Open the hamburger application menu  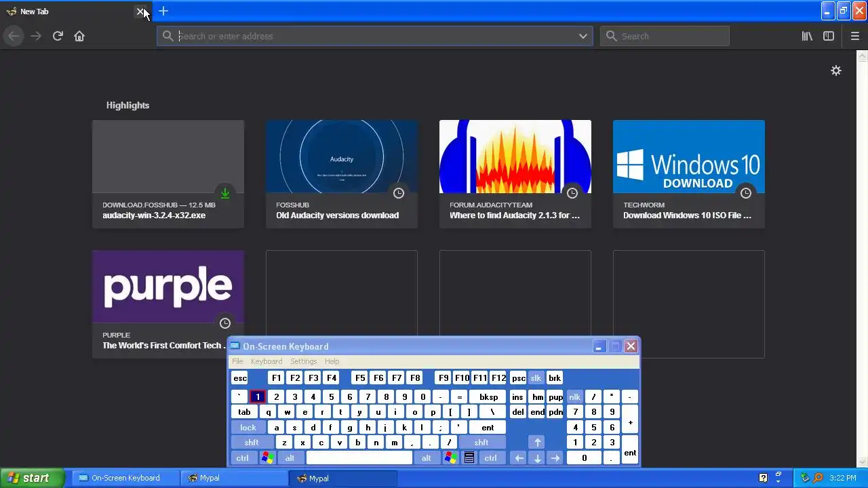(855, 36)
